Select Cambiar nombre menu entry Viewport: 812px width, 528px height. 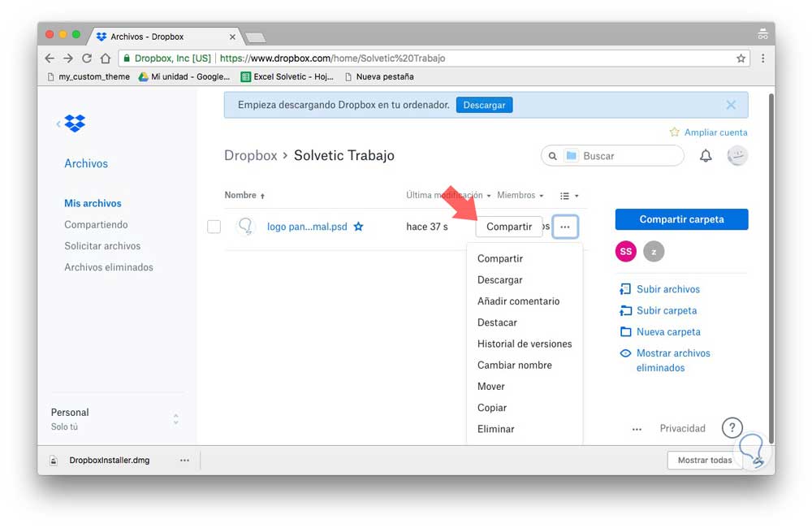coord(515,365)
